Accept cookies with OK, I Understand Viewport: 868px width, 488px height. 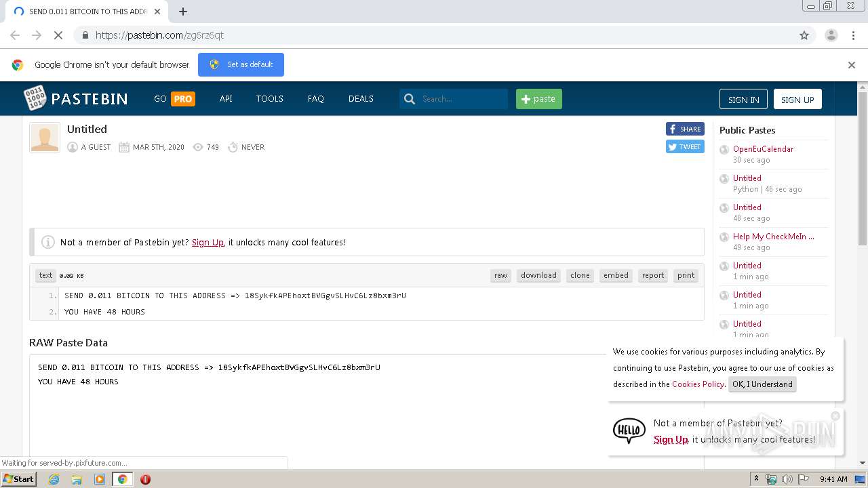762,384
